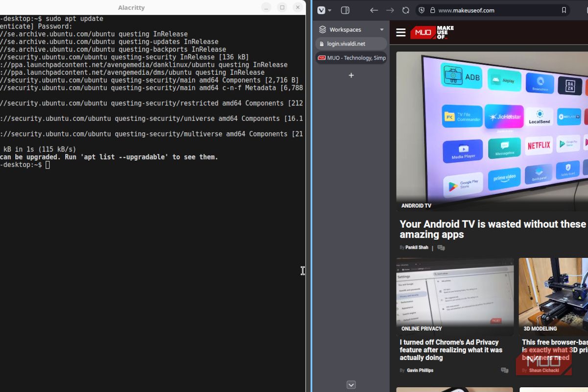Screen dimensions: 588x392
Task: Open comments icon beside Gavin Phillips
Action: tap(504, 370)
